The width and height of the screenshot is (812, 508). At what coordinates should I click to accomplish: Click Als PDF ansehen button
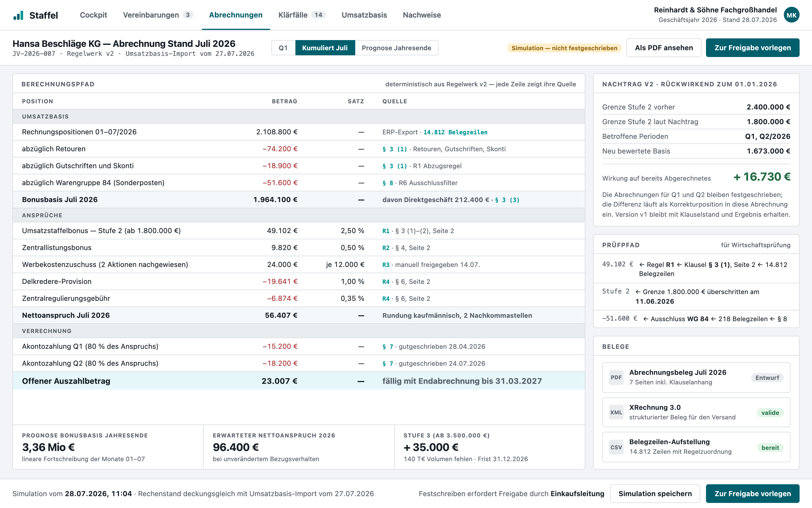(664, 48)
